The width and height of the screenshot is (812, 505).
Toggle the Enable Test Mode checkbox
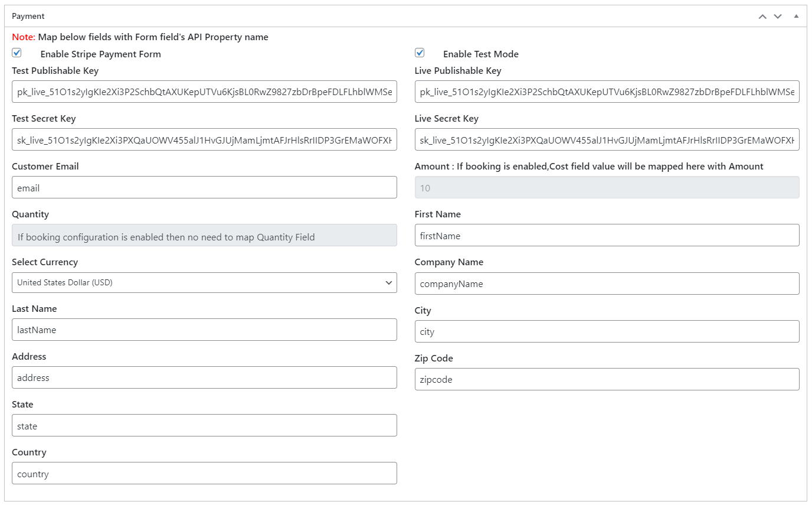[x=420, y=53]
